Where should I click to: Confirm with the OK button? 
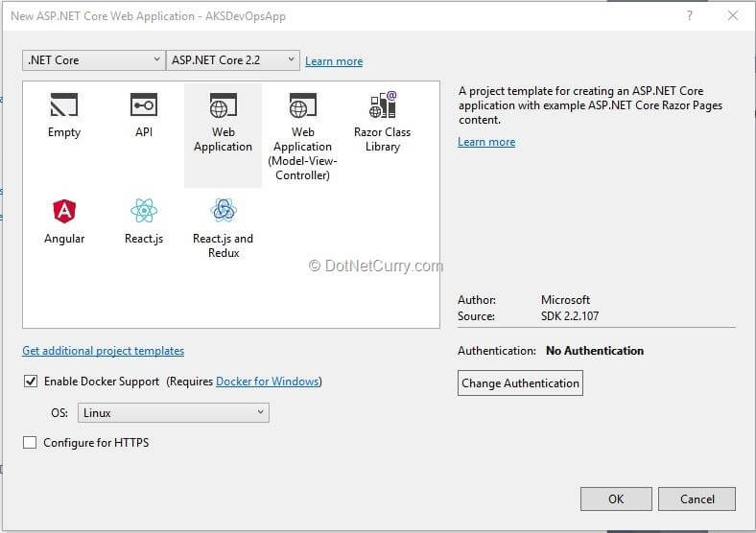click(616, 498)
